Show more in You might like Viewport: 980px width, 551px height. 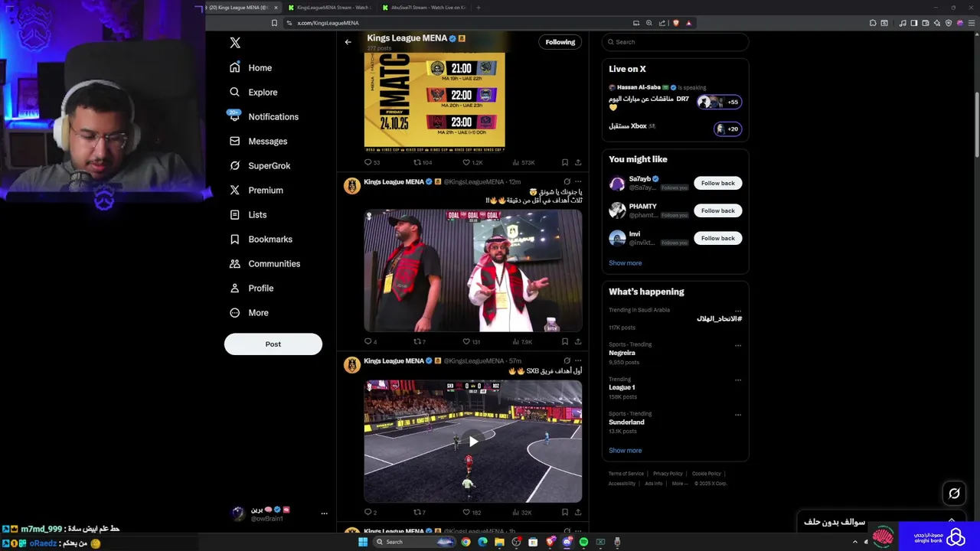point(626,263)
